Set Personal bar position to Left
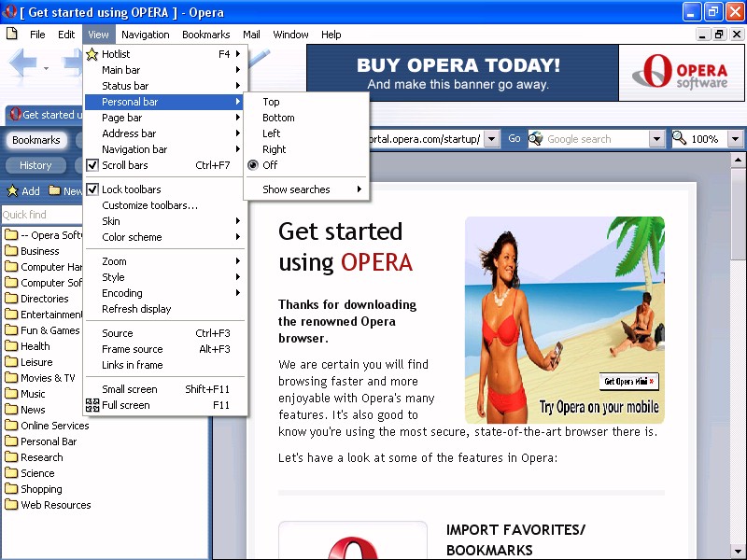Screen dimensions: 747x560 [306, 133]
